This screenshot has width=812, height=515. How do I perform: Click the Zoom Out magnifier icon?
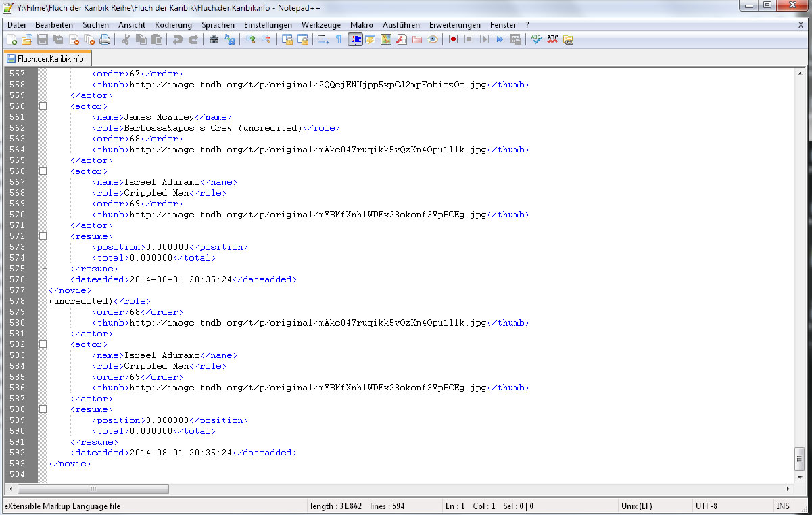[x=266, y=40]
